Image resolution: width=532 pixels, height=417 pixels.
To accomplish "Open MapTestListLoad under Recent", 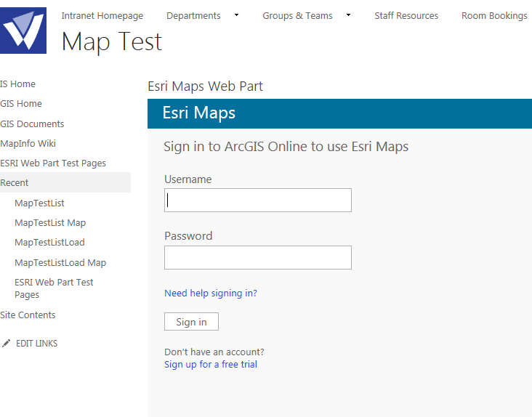I will [x=49, y=243].
